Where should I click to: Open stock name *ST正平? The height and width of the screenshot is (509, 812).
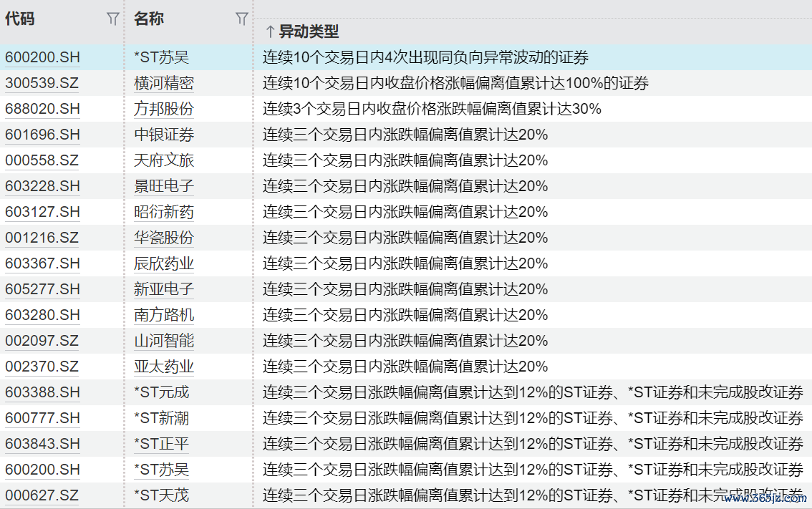click(x=162, y=444)
